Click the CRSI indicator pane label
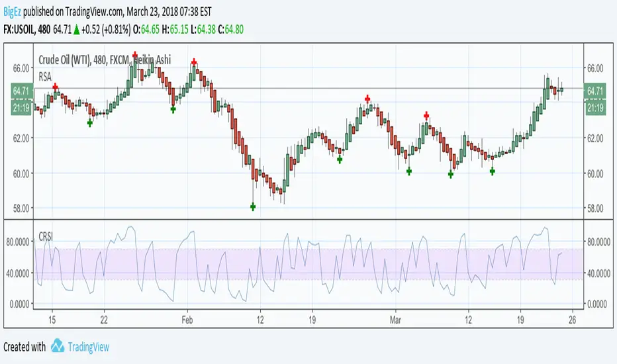This screenshot has height=364, width=617. 46,236
